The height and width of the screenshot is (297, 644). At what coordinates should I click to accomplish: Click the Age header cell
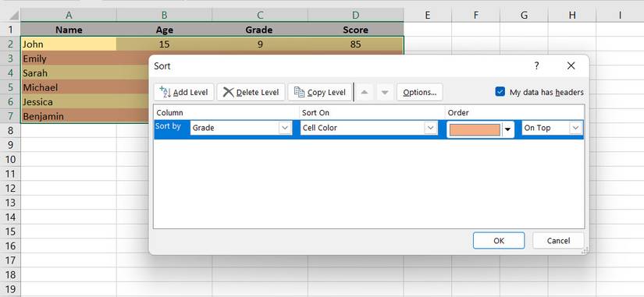point(164,30)
